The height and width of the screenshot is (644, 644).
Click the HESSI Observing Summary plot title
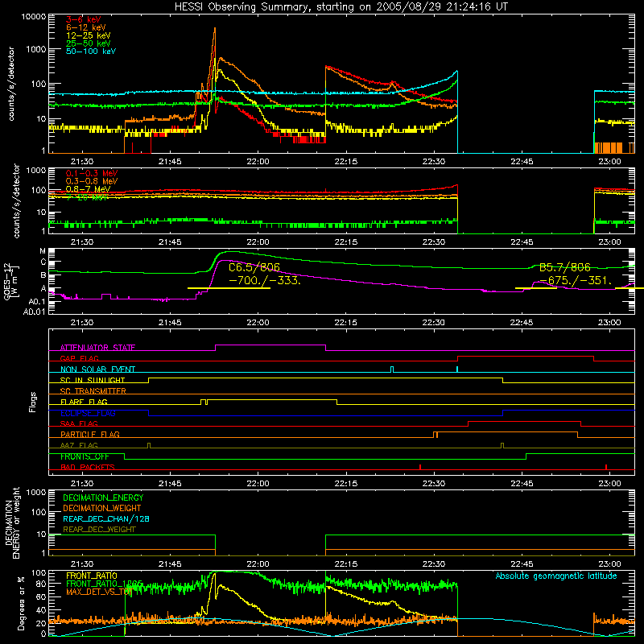(341, 7)
